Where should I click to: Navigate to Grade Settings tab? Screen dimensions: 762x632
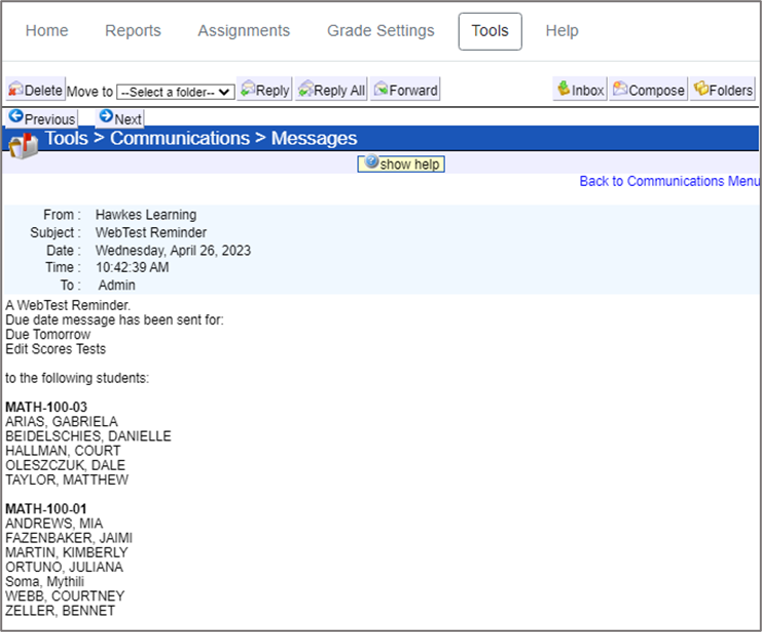coord(381,31)
